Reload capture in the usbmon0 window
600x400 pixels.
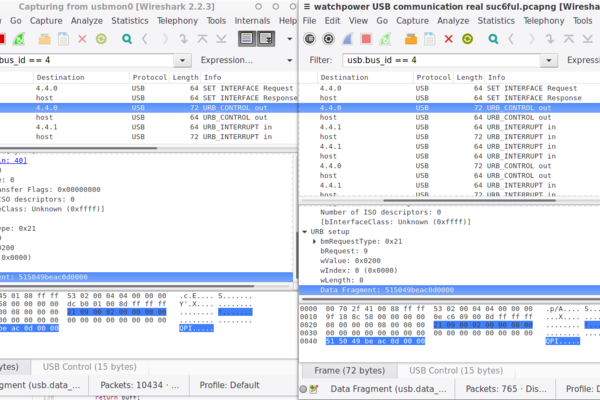click(x=101, y=39)
